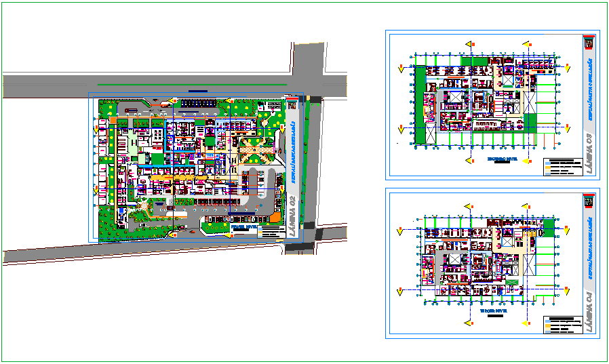Select the Lámina 04 sheet title text
The width and height of the screenshot is (609, 364).
[x=588, y=312]
